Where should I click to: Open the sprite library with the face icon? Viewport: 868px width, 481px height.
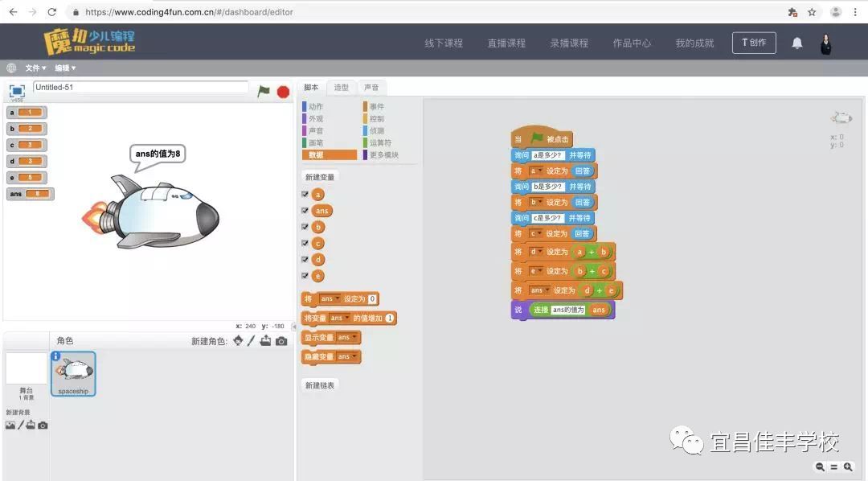[239, 340]
